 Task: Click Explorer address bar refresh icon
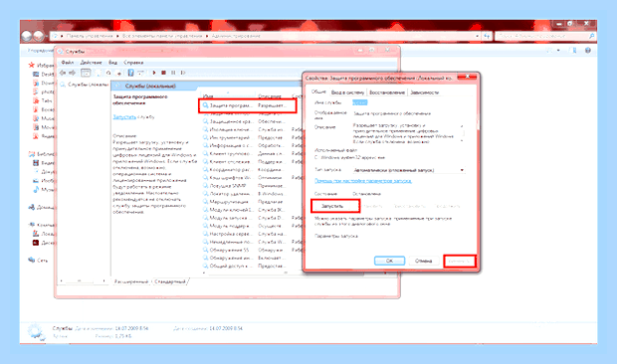click(x=488, y=36)
